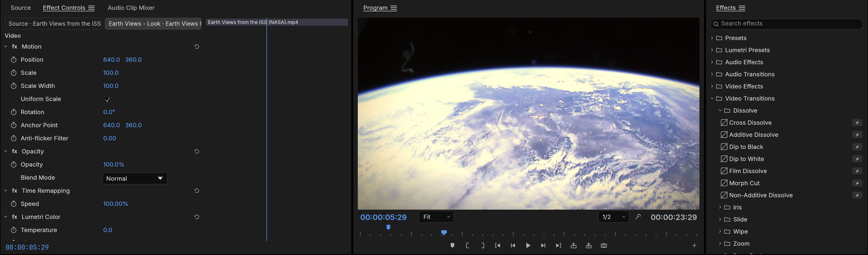
Task: Reset the Lumetri Color effect
Action: [197, 217]
